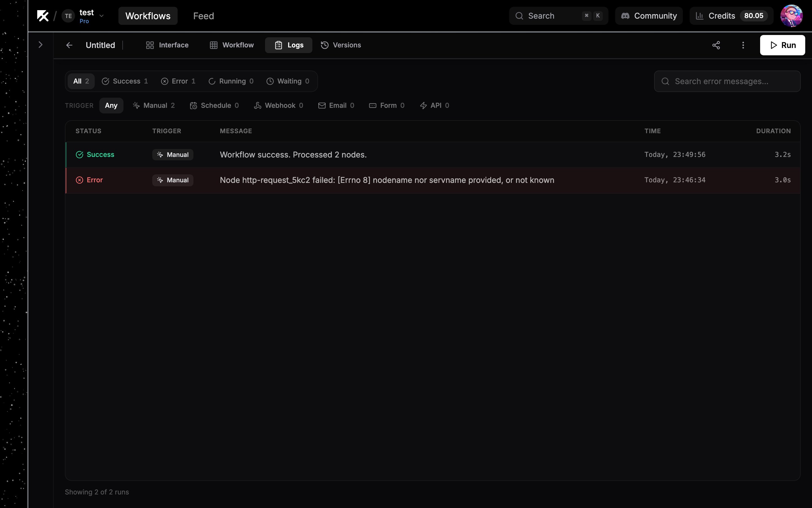Click the global Search box
This screenshot has height=508, width=812.
558,16
